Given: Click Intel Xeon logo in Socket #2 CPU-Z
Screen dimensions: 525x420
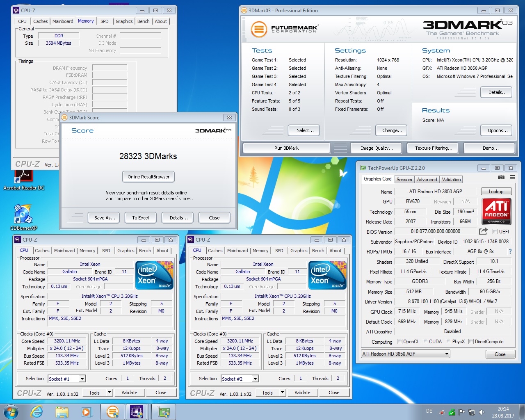Looking at the screenshot, I should (x=327, y=275).
